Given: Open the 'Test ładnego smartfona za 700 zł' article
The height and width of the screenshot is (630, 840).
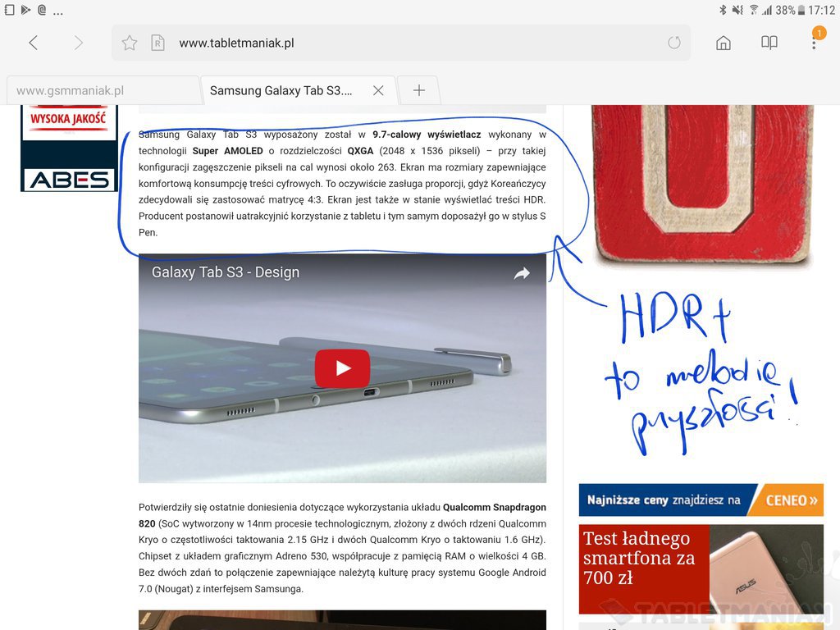Looking at the screenshot, I should pyautogui.click(x=644, y=569).
